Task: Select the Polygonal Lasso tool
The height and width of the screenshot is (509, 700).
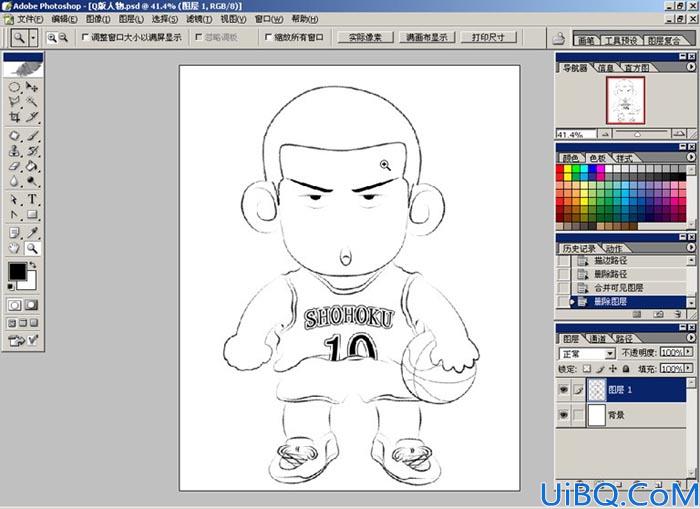Action: (x=14, y=102)
